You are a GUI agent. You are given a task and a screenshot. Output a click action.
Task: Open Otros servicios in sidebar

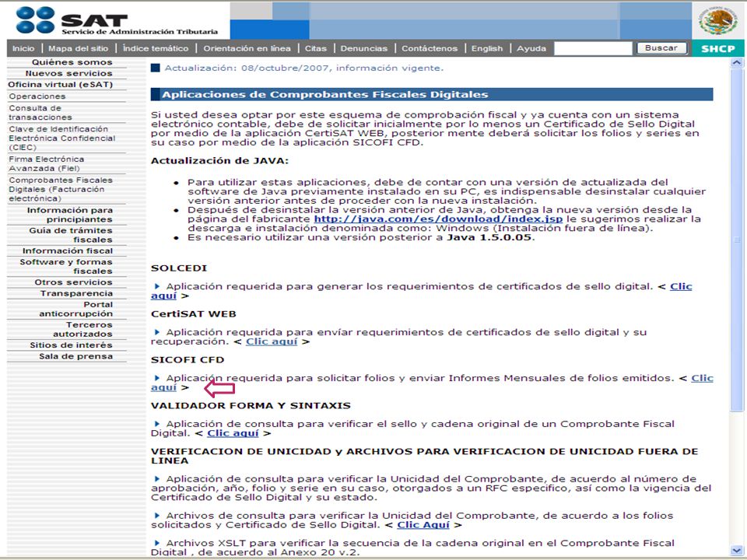click(73, 282)
